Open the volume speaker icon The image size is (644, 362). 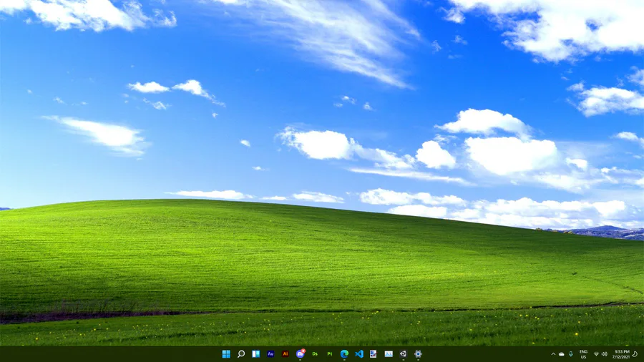604,354
